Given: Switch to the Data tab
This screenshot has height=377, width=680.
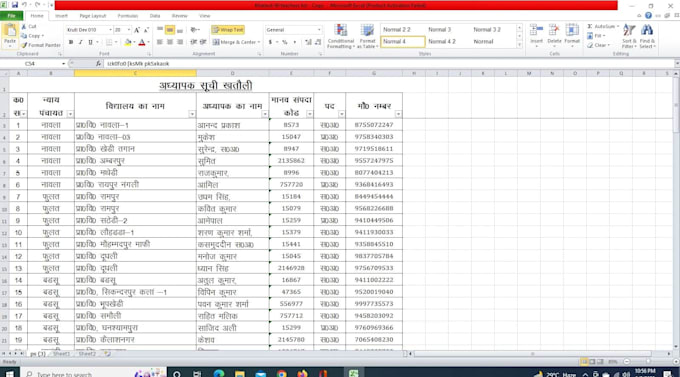Looking at the screenshot, I should tap(155, 16).
